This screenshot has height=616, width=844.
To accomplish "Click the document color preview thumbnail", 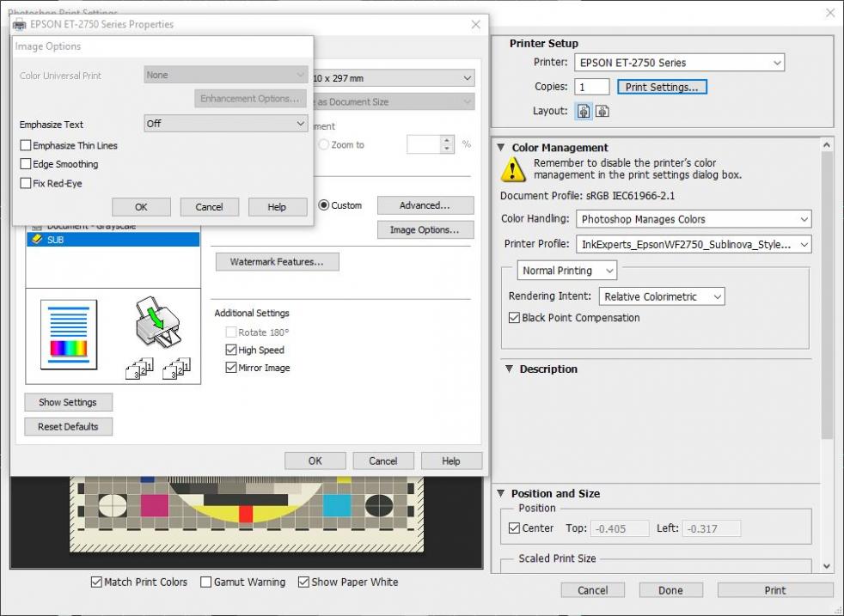I will (69, 334).
